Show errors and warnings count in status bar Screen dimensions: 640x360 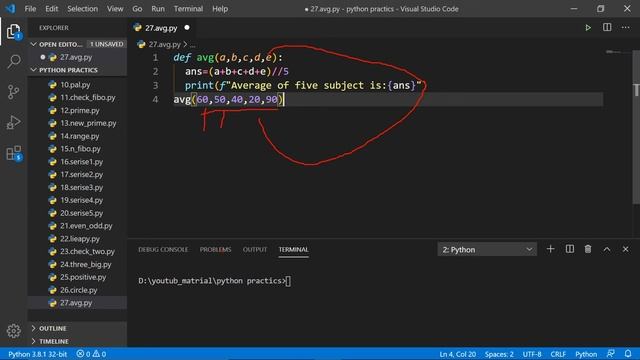coord(91,354)
